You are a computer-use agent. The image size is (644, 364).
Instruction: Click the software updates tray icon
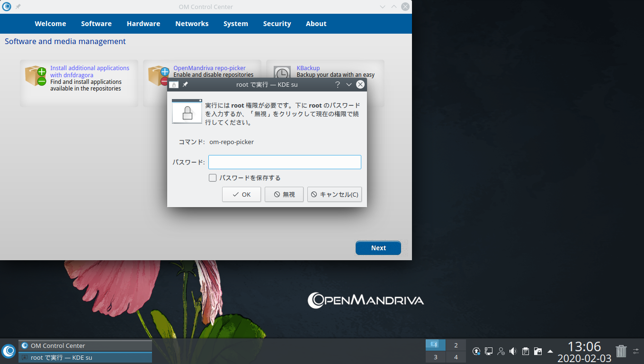point(476,351)
